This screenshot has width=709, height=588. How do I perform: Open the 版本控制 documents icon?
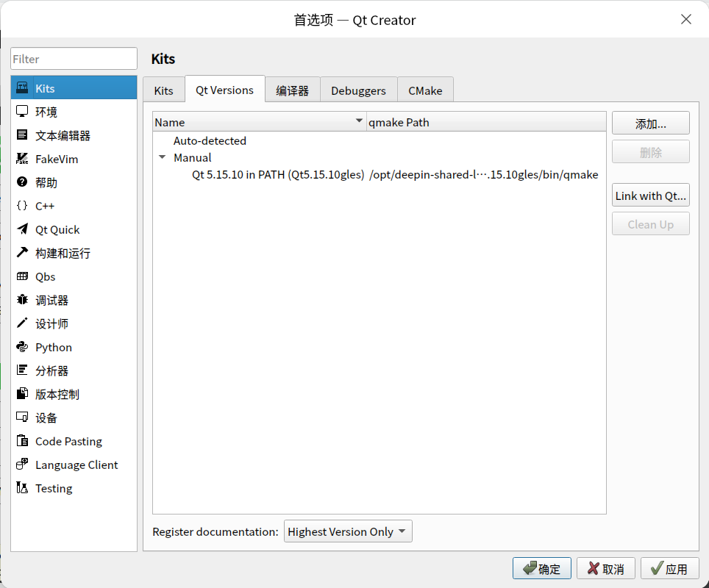(x=22, y=394)
